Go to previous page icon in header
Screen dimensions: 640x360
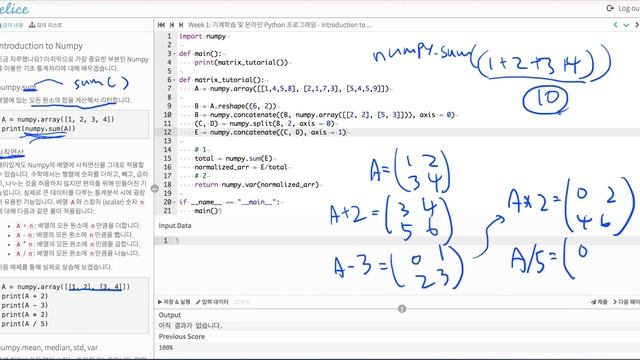(x=172, y=25)
